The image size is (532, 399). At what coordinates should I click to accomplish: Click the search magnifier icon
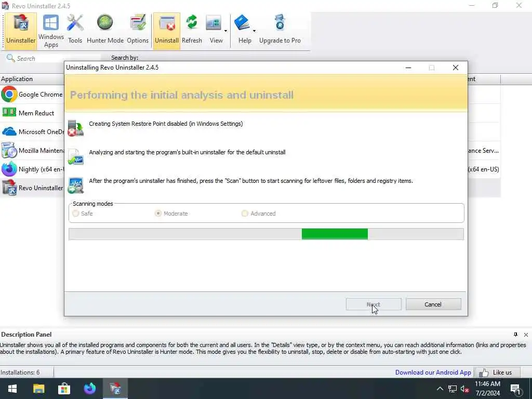click(10, 58)
